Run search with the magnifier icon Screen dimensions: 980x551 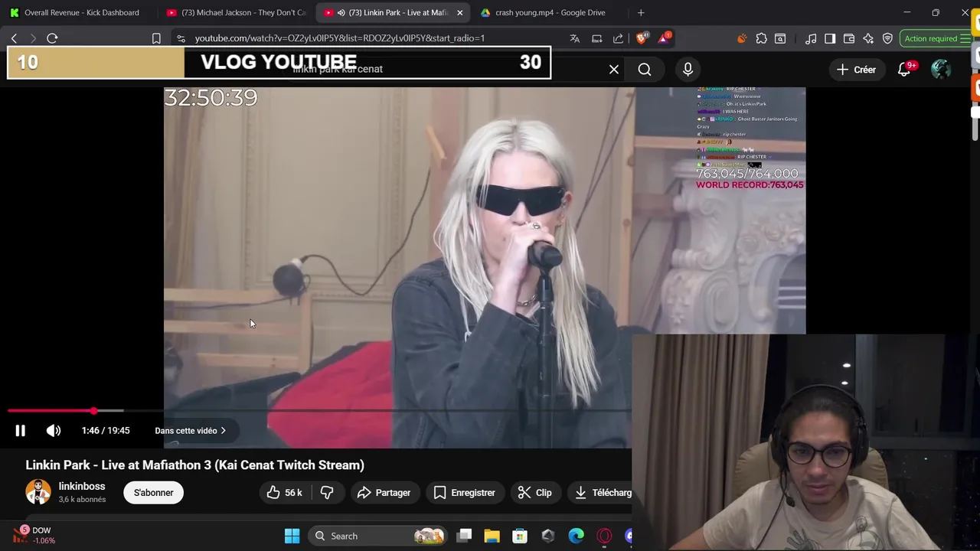(x=645, y=70)
